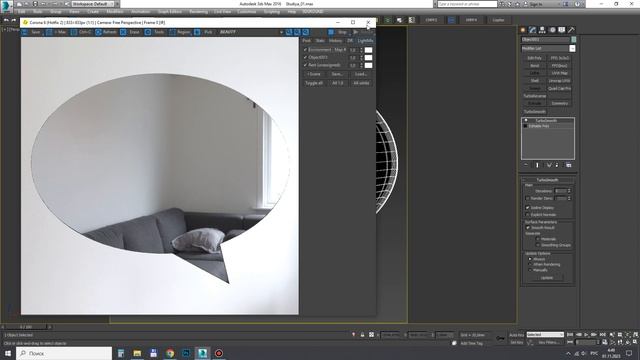Viewport: 640px width, 360px height.
Task: Click the last zoom magnifier icon in Corona toolbar
Action: click(306, 32)
